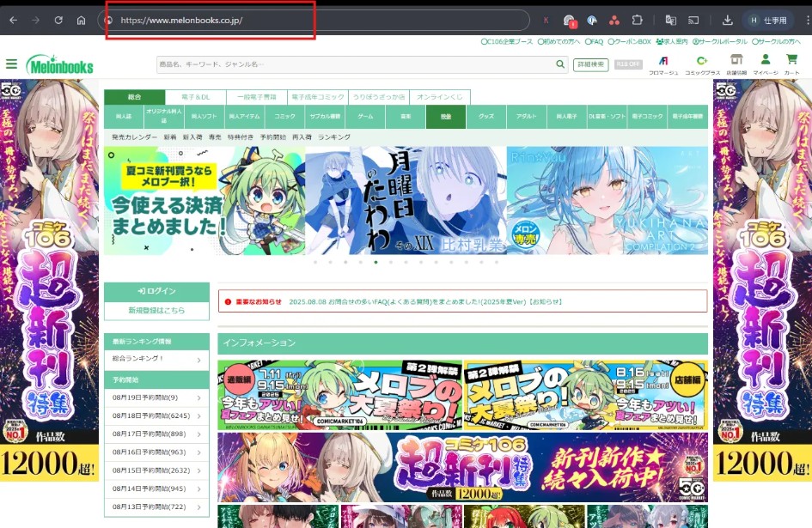812x528 pixels.
Task: Open 店舗情報 store icon
Action: click(736, 65)
